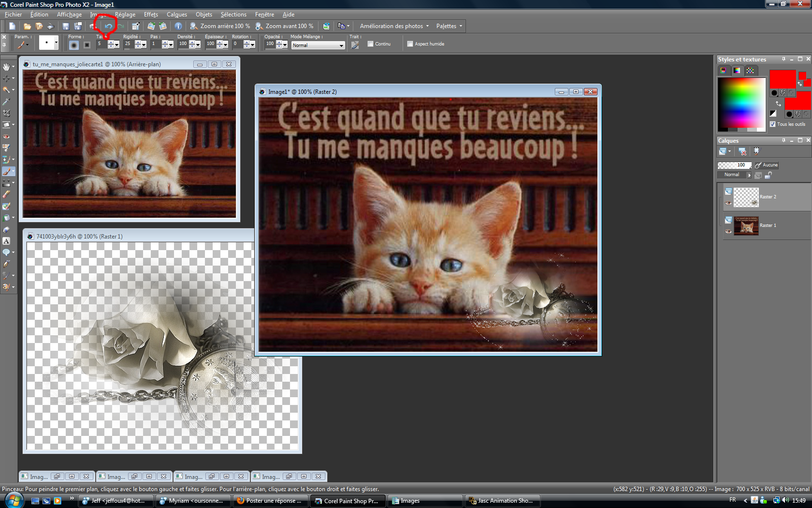Viewport: 812px width, 508px height.
Task: Pick the Dropper eyedropper tool
Action: [6, 102]
